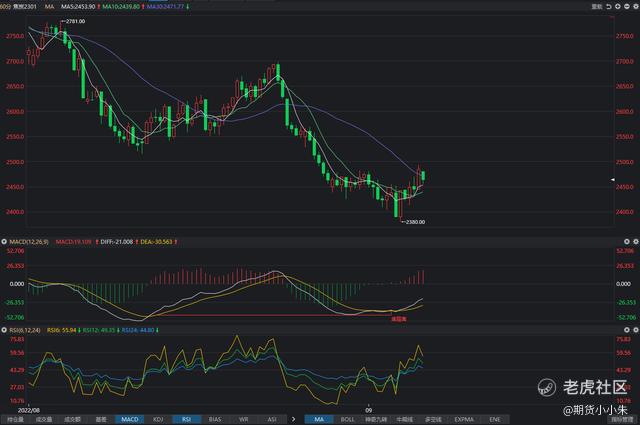Select the 持仓量 open interest tab
The height and width of the screenshot is (425, 640).
tap(16, 420)
